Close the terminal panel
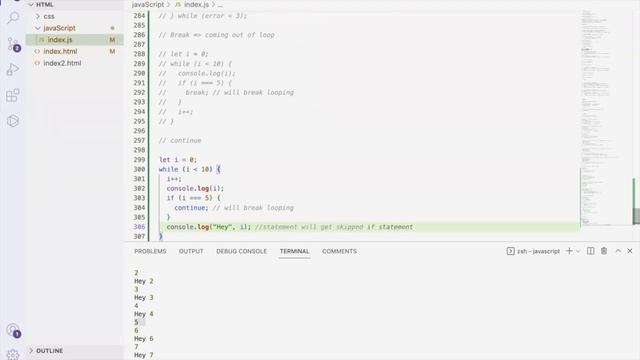 coord(630,251)
